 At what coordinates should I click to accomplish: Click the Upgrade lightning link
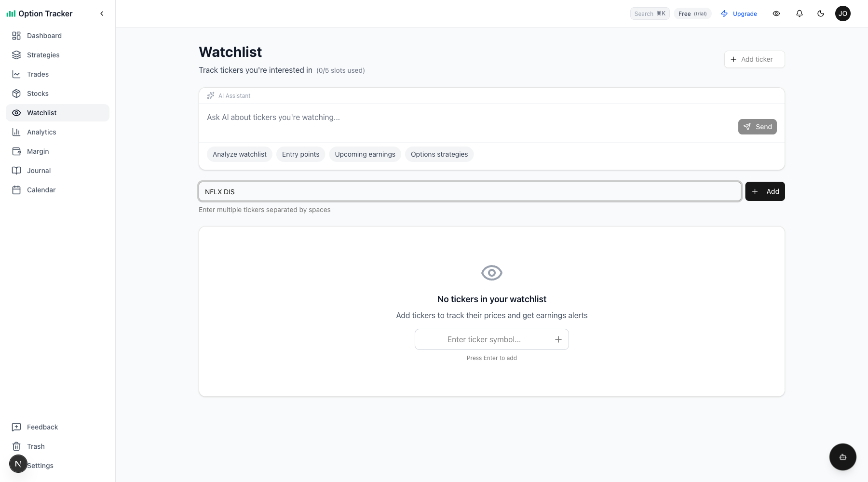coord(739,13)
